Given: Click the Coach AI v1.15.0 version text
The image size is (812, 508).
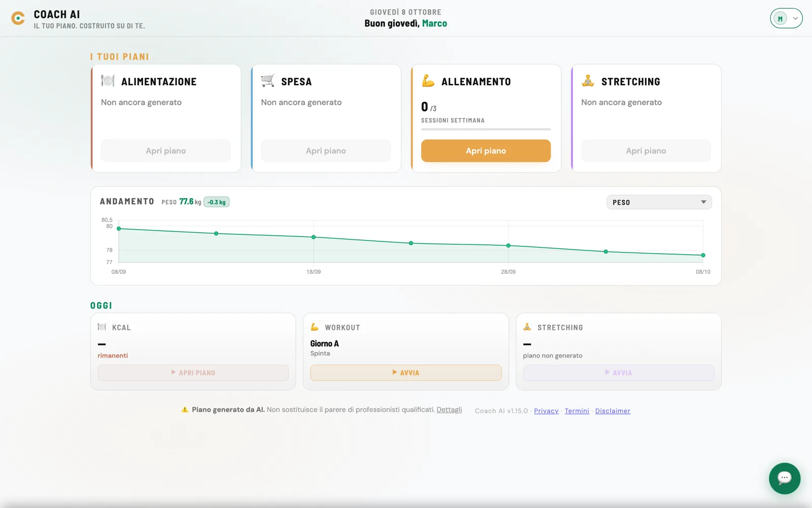Looking at the screenshot, I should click(501, 411).
